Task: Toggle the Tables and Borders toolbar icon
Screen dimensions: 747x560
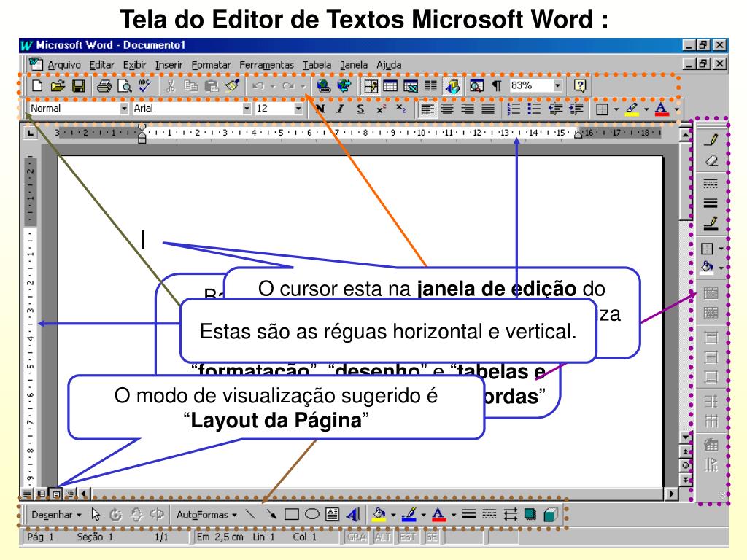Action: tap(371, 86)
